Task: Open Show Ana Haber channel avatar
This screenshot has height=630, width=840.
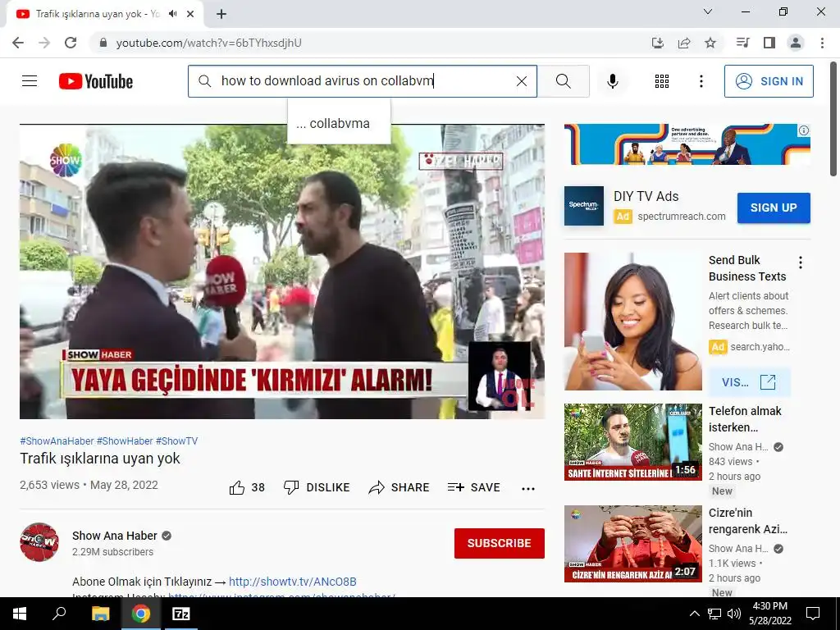Action: 39,542
